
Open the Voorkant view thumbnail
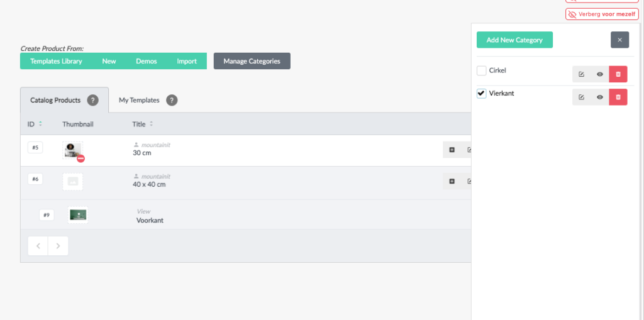[78, 215]
